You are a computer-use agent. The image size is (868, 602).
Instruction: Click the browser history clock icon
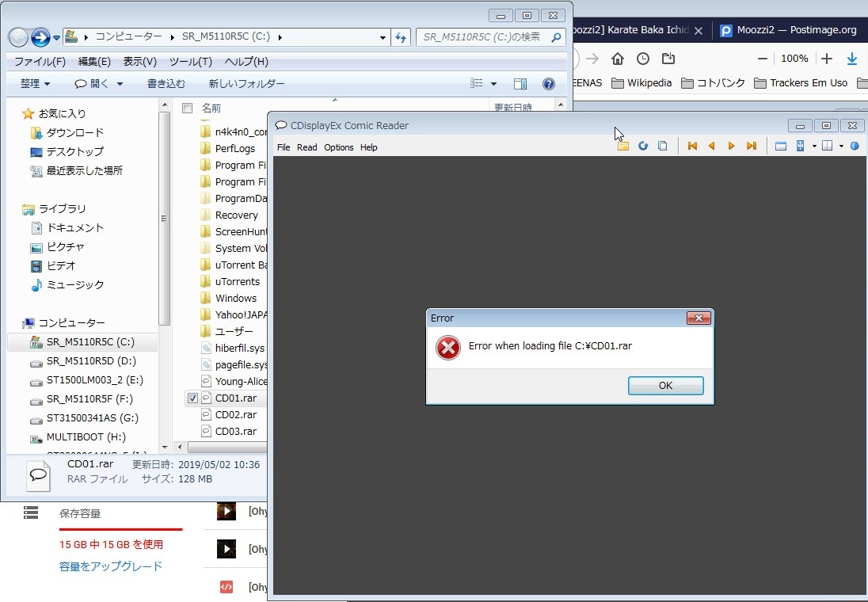pos(643,59)
